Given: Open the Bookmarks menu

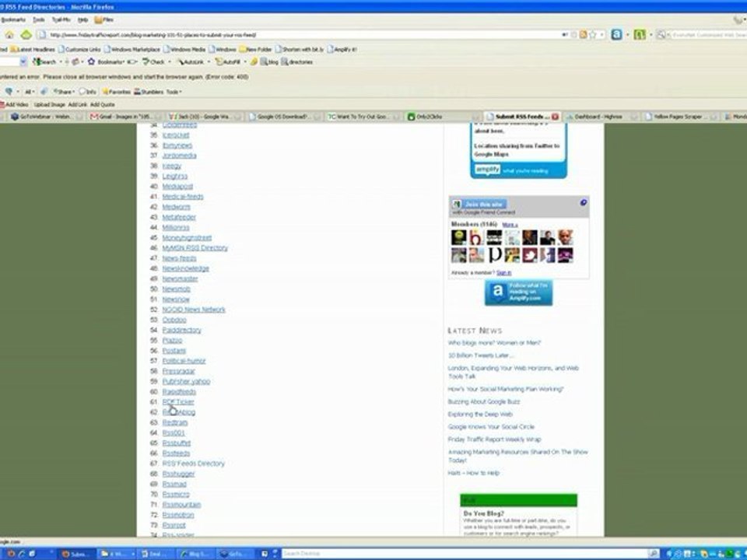Looking at the screenshot, I should (x=13, y=20).
